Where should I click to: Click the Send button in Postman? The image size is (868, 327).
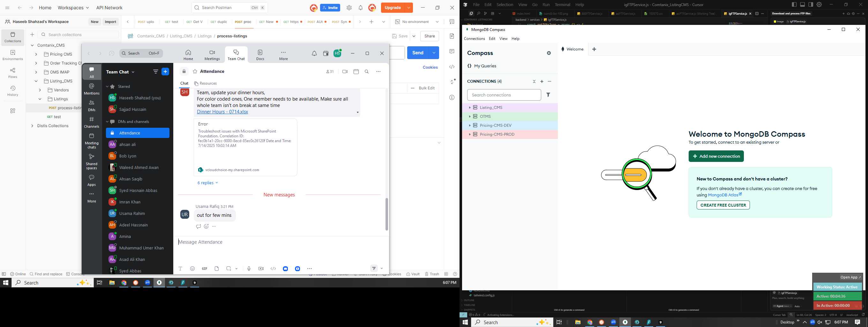pyautogui.click(x=418, y=53)
